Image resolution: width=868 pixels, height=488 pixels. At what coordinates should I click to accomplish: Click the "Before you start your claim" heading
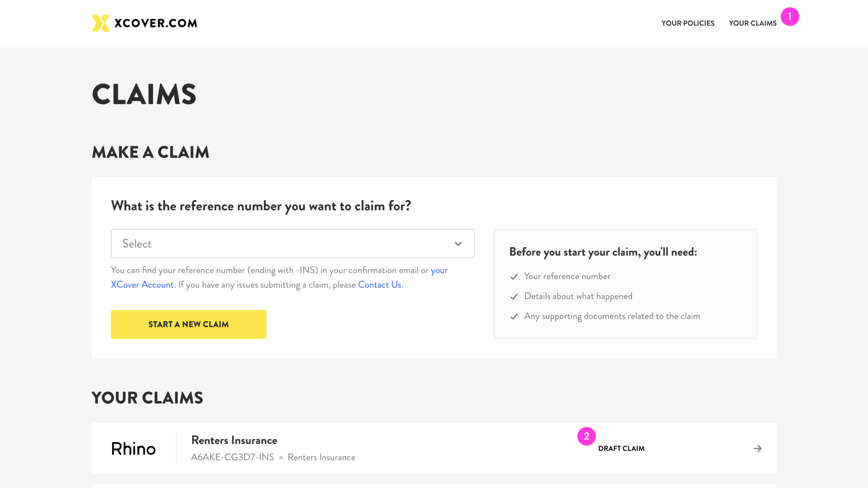coord(603,252)
